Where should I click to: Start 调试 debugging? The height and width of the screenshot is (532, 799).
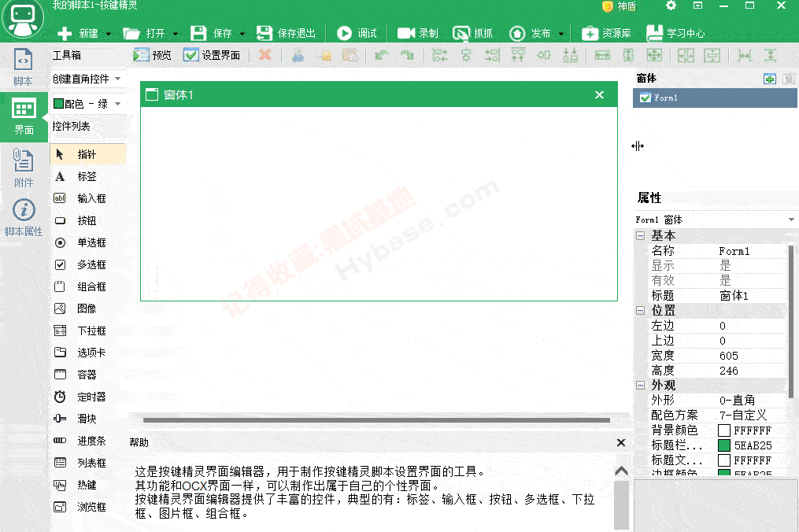(357, 33)
